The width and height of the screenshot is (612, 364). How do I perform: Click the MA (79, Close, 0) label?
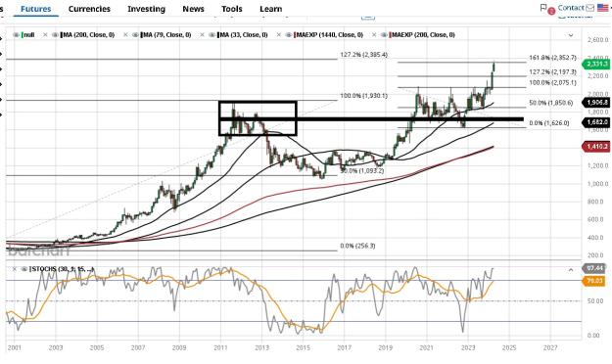point(167,35)
